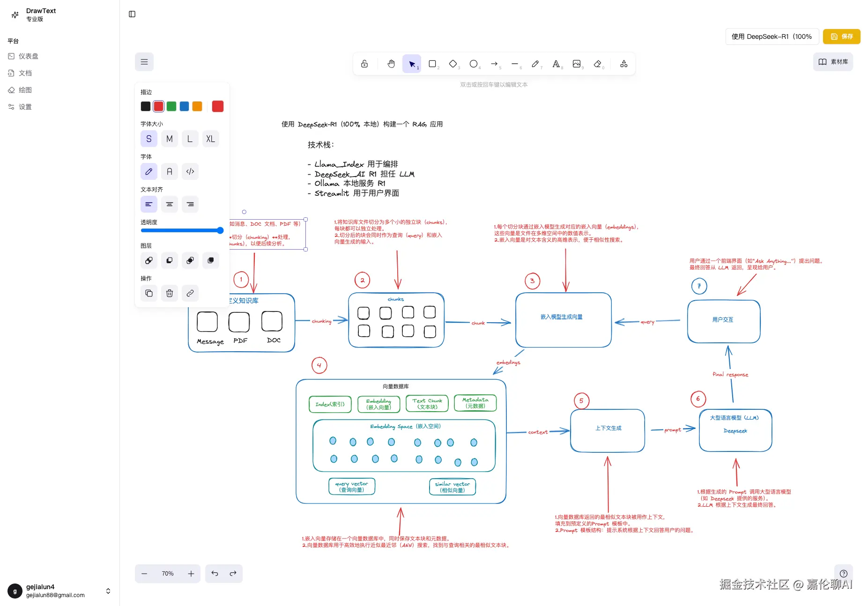This screenshot has height=606, width=868.
Task: Set font size to XL
Action: (x=210, y=139)
